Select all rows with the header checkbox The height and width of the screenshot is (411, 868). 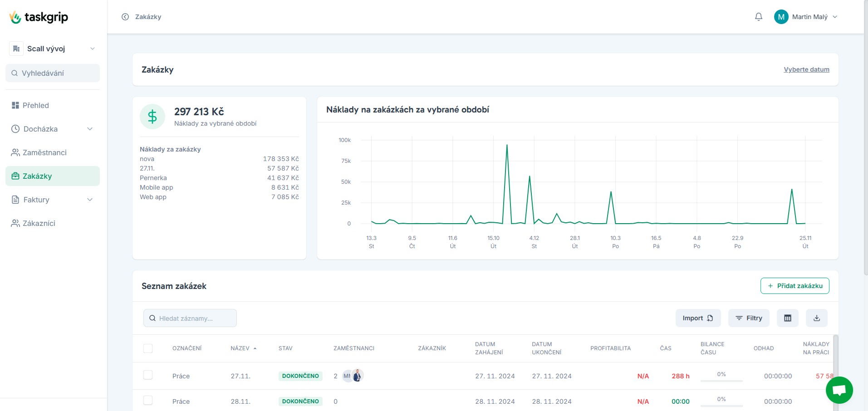click(x=148, y=348)
